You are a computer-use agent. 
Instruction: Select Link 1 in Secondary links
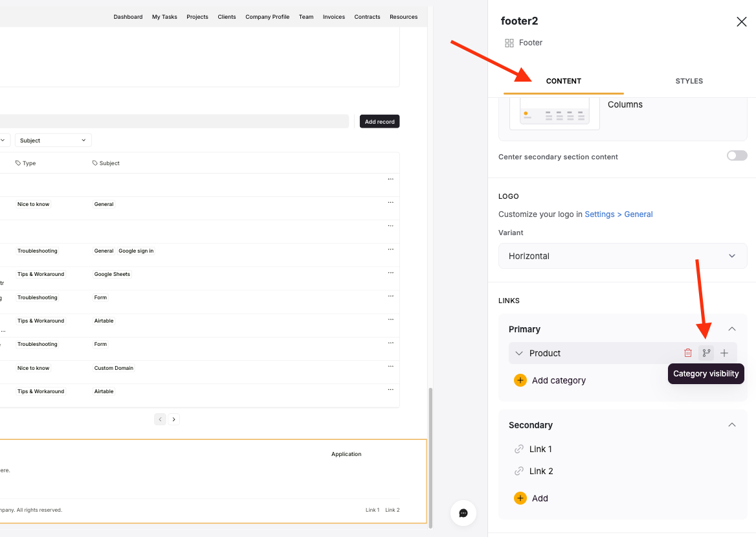click(x=540, y=449)
